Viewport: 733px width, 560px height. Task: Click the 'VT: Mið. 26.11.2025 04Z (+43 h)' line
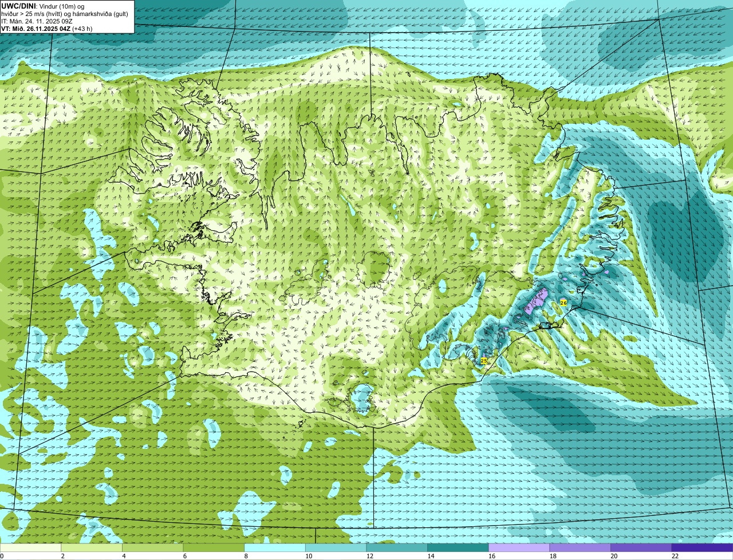(46, 29)
